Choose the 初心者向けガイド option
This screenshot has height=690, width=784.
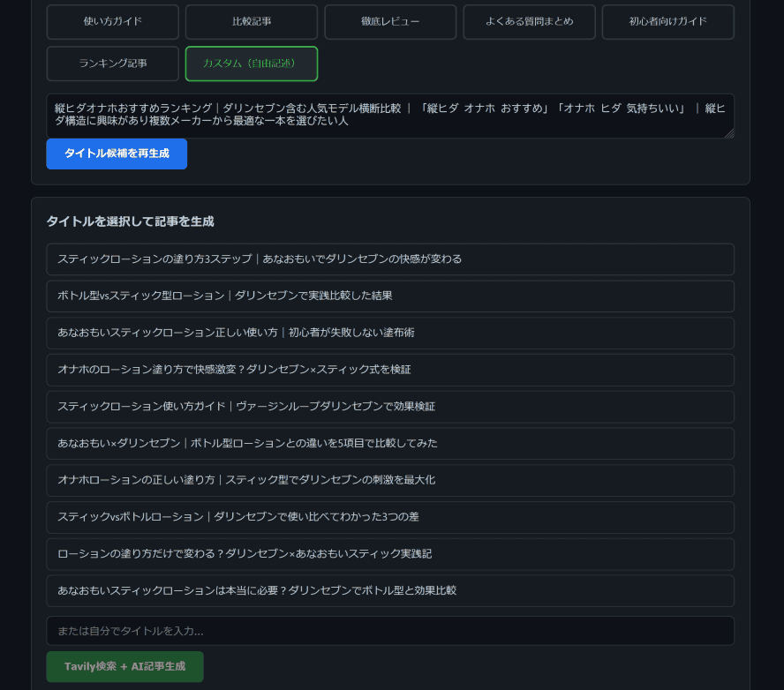[x=667, y=22]
